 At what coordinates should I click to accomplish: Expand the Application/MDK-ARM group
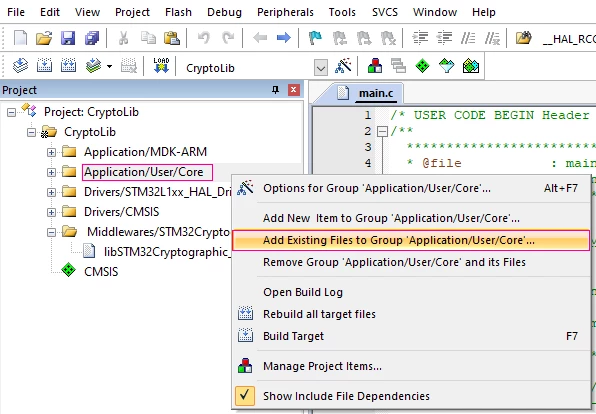tap(51, 152)
